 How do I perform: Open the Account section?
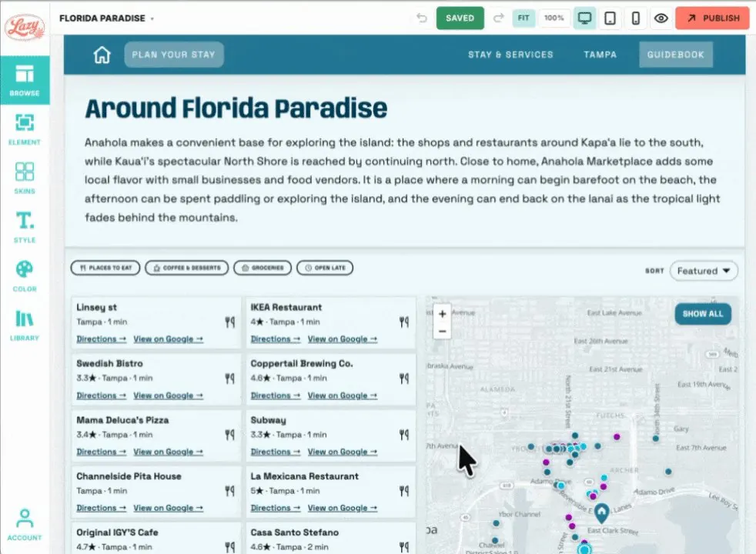25,525
